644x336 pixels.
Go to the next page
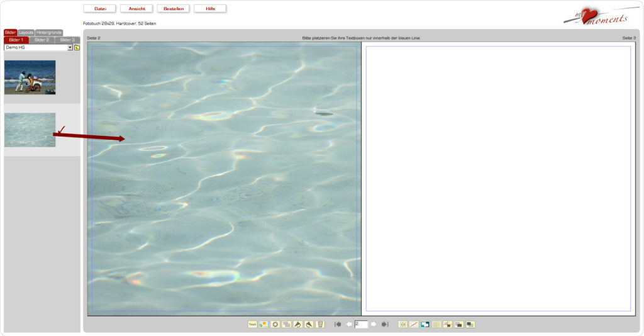[x=374, y=325]
